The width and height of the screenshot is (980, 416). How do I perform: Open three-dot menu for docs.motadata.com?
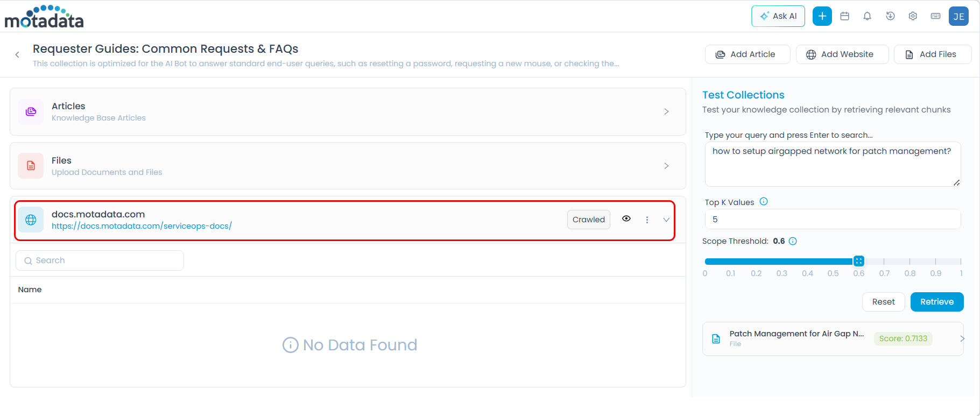[x=647, y=220]
